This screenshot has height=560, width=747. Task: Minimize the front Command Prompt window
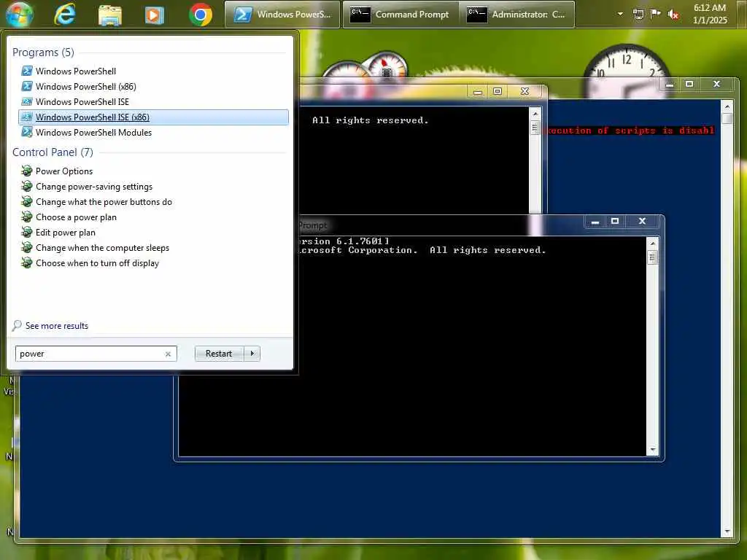[595, 222]
